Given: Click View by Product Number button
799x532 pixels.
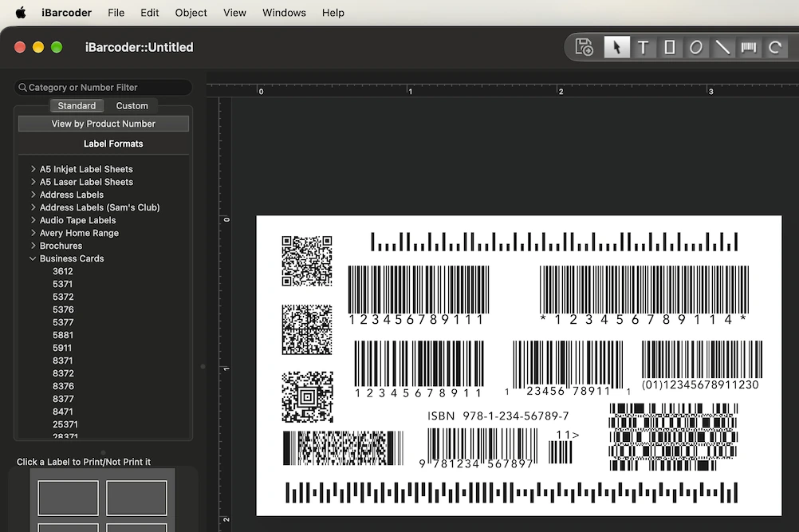Looking at the screenshot, I should pyautogui.click(x=104, y=124).
